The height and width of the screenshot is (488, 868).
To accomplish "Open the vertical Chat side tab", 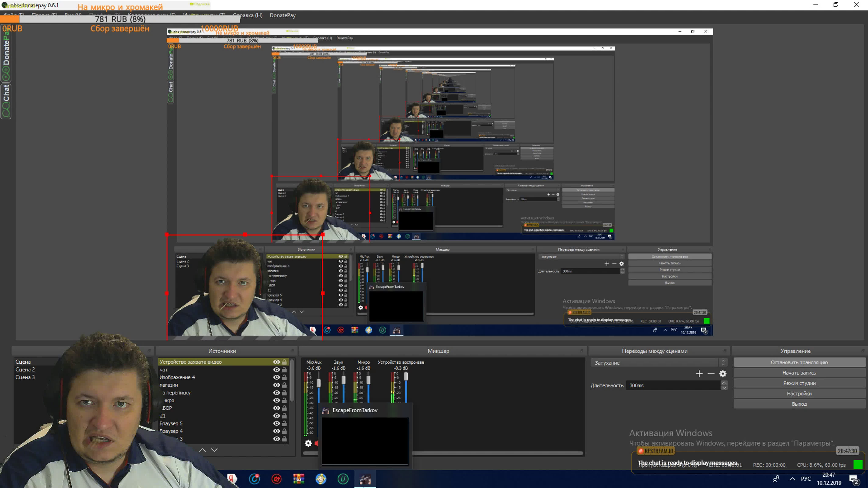I will [6, 101].
